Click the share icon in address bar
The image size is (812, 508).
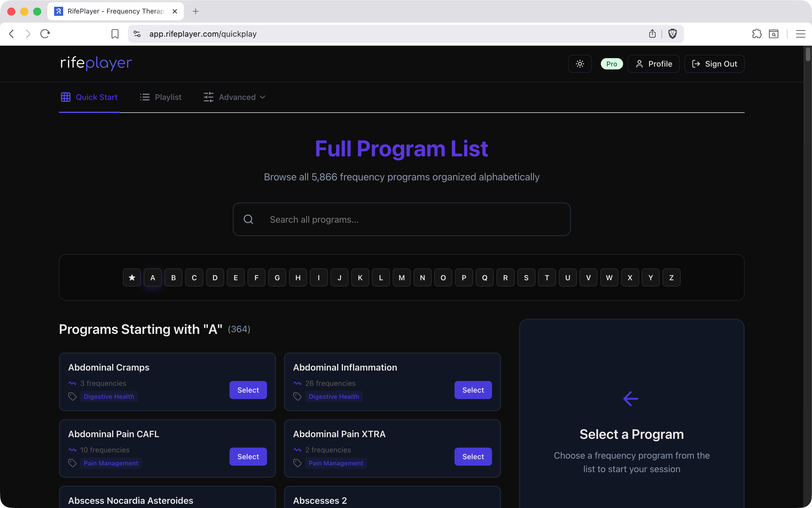[x=652, y=34]
